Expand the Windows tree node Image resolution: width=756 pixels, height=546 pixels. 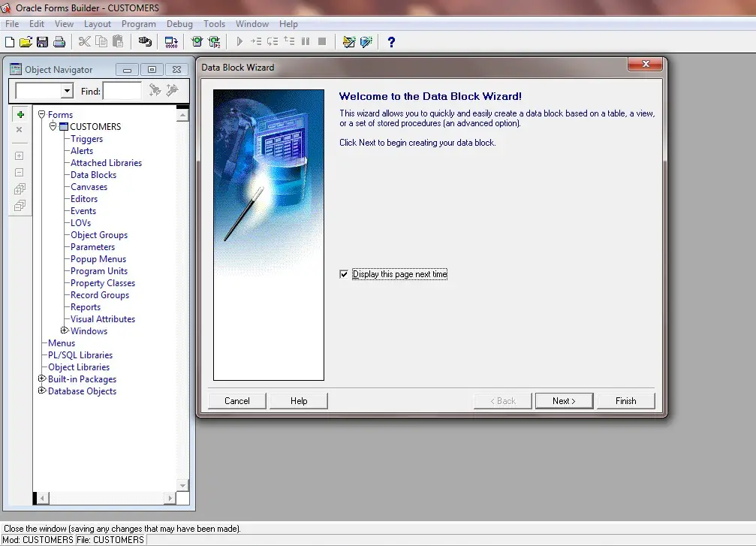(64, 330)
